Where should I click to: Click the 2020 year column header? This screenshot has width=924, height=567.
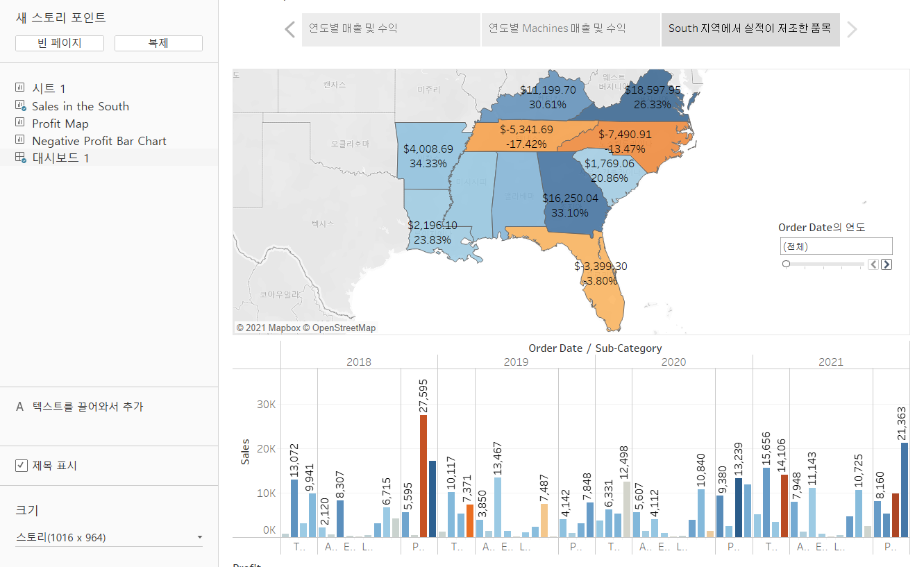pos(673,362)
